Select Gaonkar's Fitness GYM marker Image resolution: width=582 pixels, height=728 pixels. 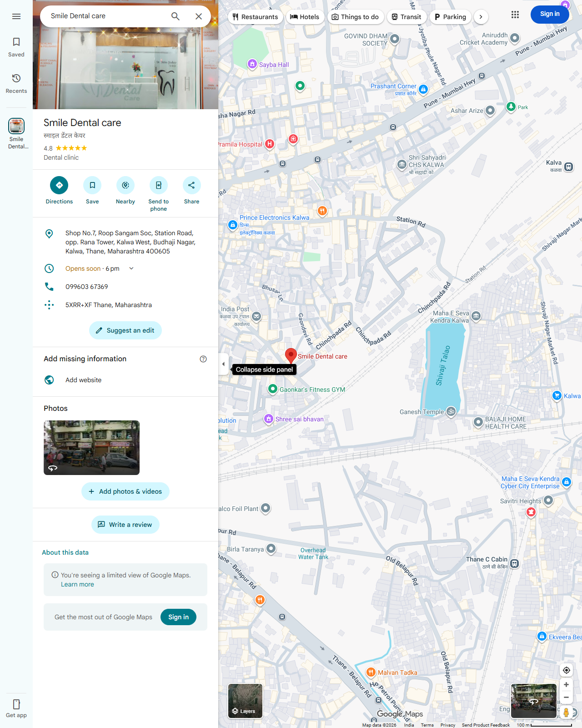point(273,389)
